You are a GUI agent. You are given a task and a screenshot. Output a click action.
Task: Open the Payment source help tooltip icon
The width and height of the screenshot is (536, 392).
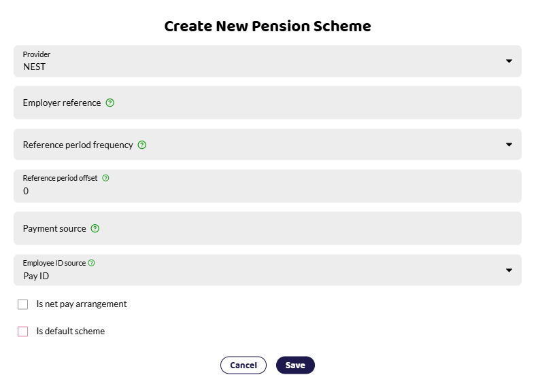click(95, 228)
